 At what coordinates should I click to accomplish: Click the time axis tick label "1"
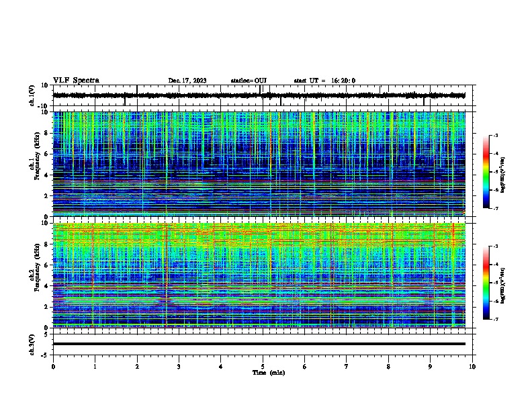[x=95, y=367]
